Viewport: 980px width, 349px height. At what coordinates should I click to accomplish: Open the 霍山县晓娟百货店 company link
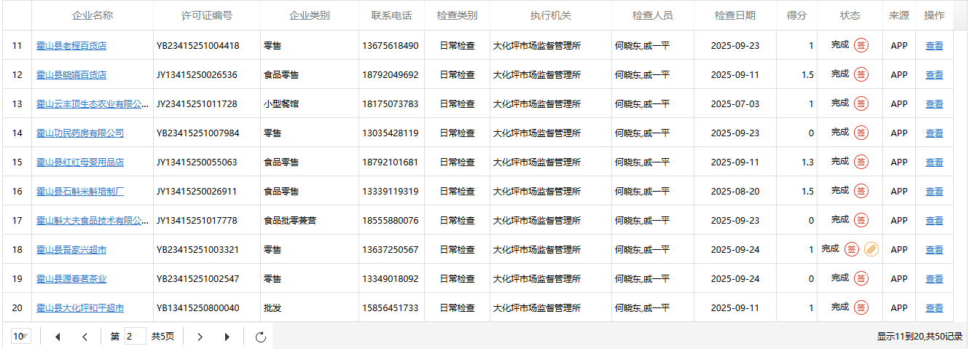71,75
